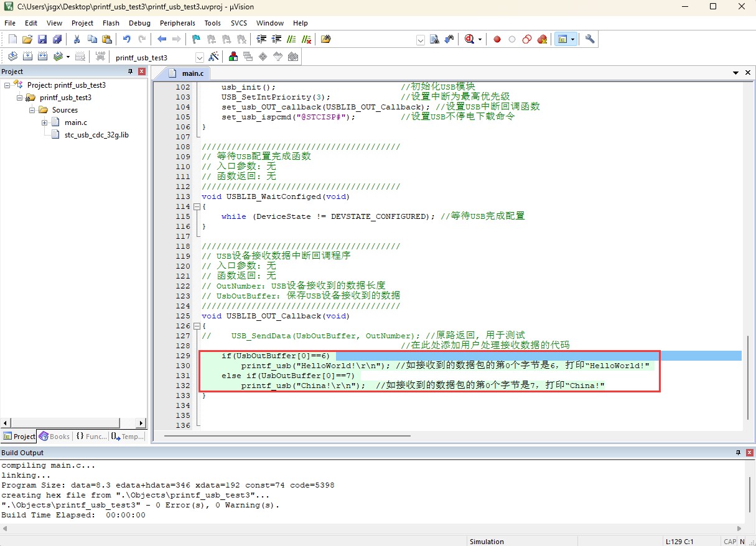The height and width of the screenshot is (546, 756).
Task: Pin the Project panel with the pushpin
Action: click(x=130, y=72)
